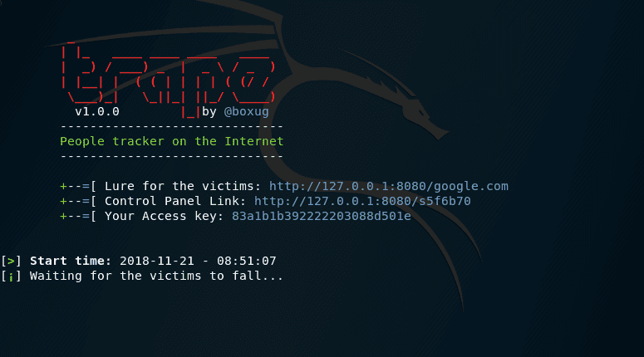Click the v1.0.0 version text

click(97, 111)
